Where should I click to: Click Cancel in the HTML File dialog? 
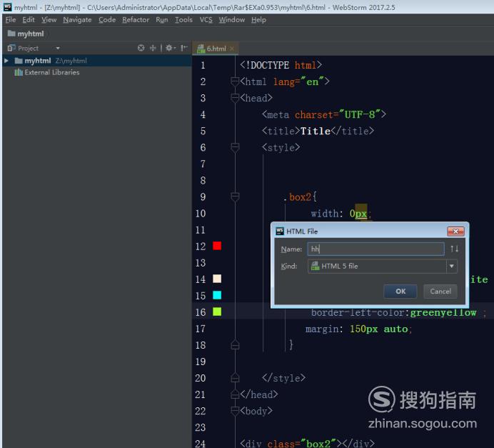pyautogui.click(x=440, y=292)
